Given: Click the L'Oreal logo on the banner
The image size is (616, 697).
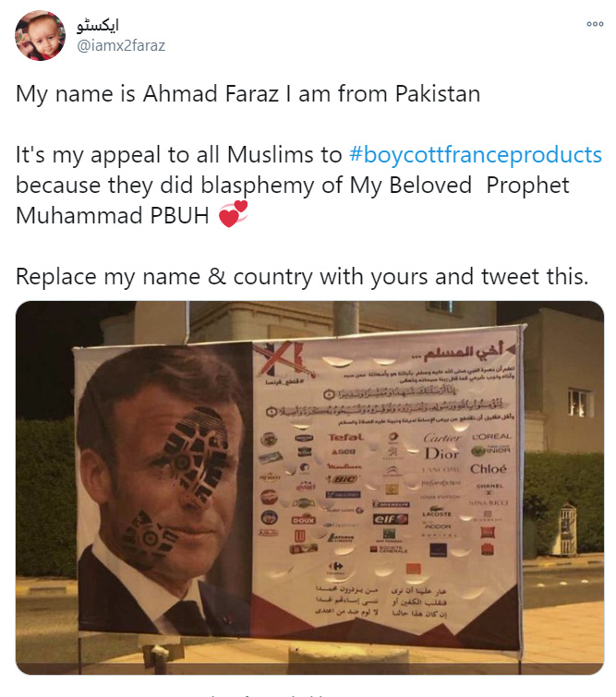Looking at the screenshot, I should click(490, 436).
